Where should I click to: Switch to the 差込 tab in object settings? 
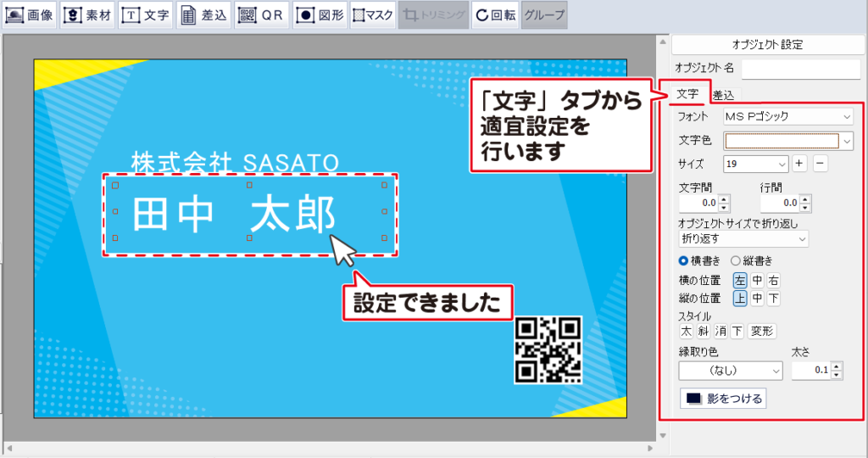pos(724,95)
